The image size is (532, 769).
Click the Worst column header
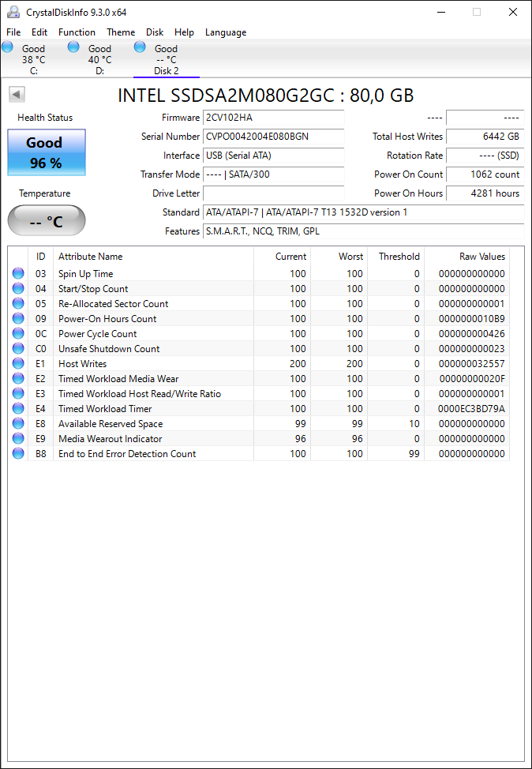tap(339, 256)
